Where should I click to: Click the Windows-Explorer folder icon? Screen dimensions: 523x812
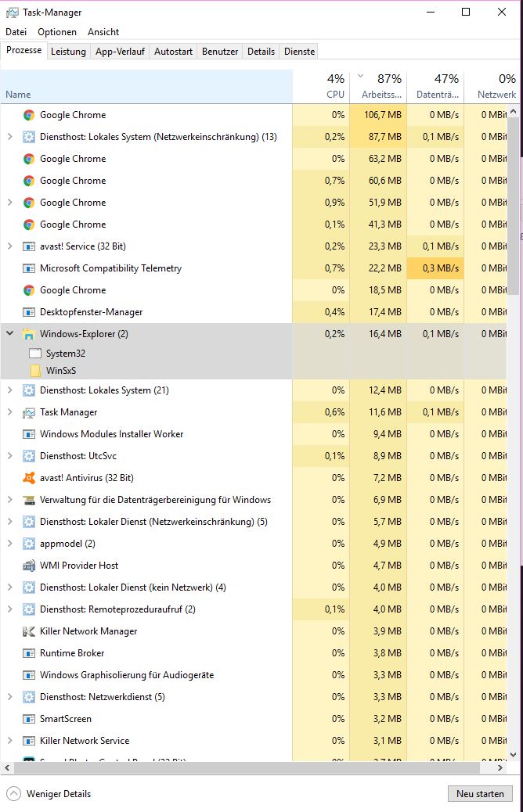click(29, 334)
